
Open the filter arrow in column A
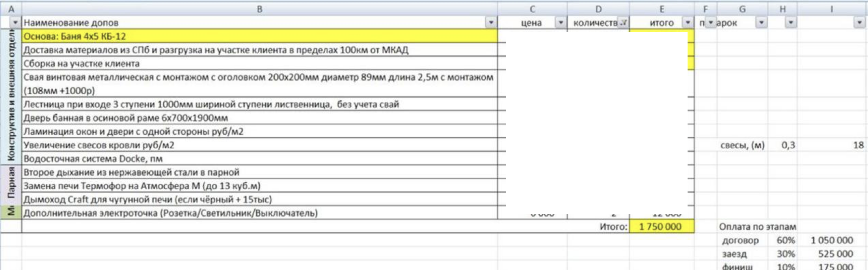[15, 23]
